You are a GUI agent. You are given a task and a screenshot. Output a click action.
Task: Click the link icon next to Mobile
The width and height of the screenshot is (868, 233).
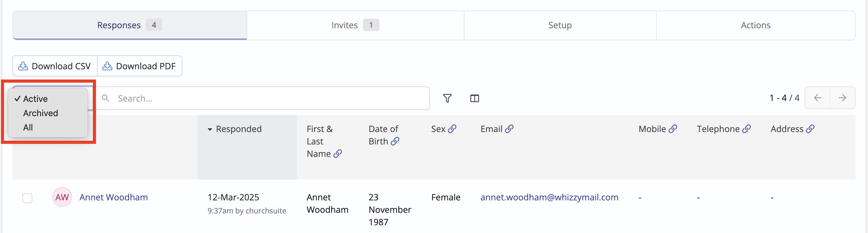pos(673,129)
